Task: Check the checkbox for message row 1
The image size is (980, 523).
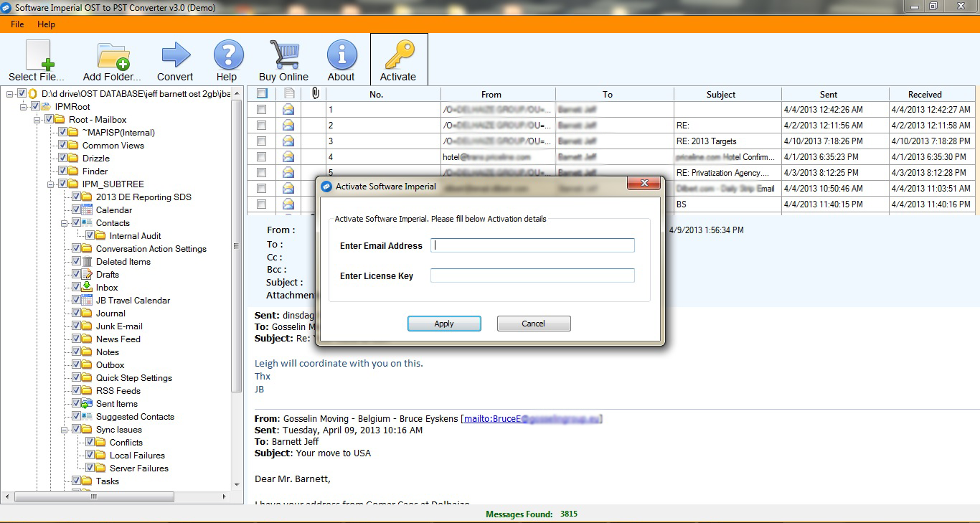Action: [x=261, y=110]
